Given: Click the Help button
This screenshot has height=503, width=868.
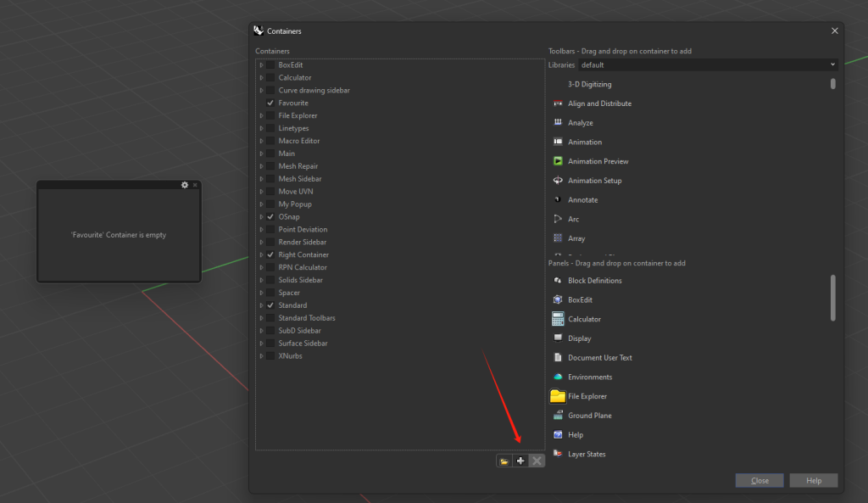Looking at the screenshot, I should (813, 480).
